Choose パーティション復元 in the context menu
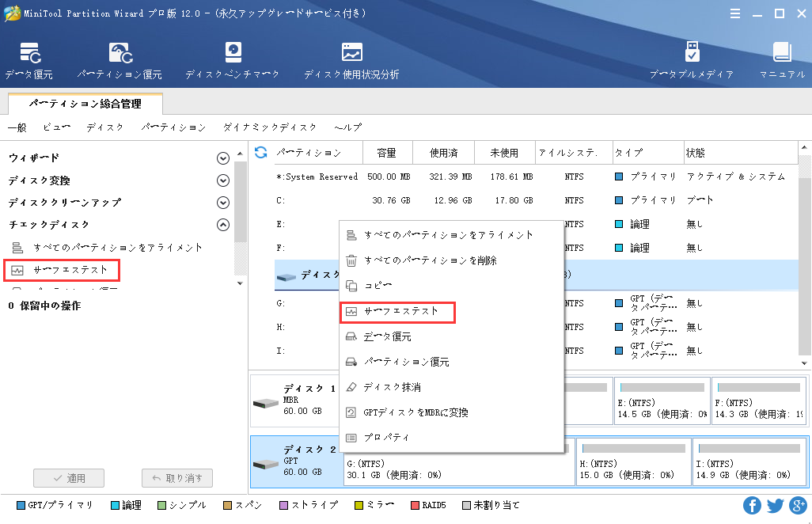Image resolution: width=812 pixels, height=524 pixels. pyautogui.click(x=452, y=362)
